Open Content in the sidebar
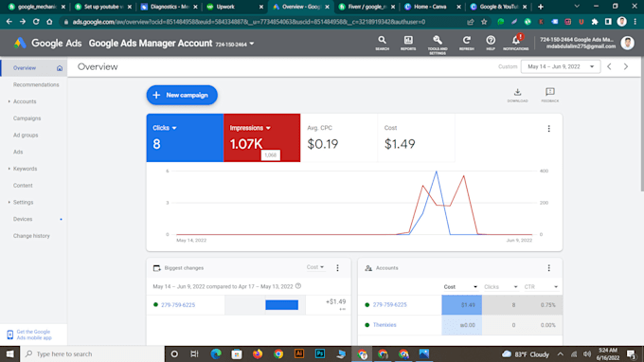 [x=23, y=186]
